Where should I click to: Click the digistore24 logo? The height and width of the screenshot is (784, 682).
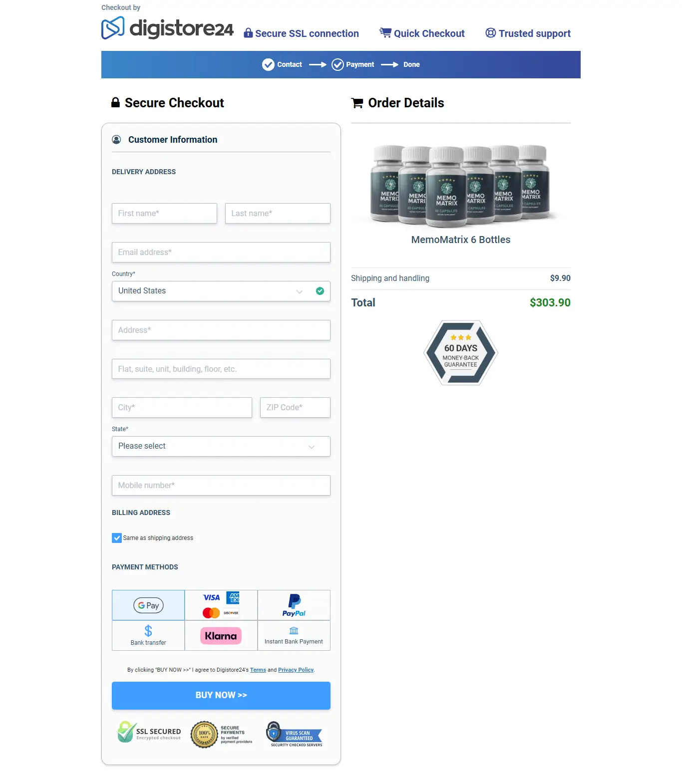167,28
